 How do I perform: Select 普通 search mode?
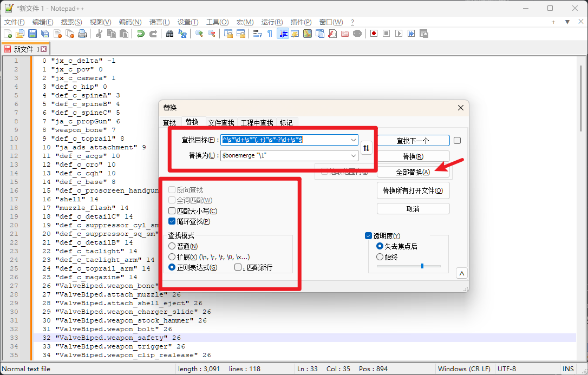click(172, 246)
